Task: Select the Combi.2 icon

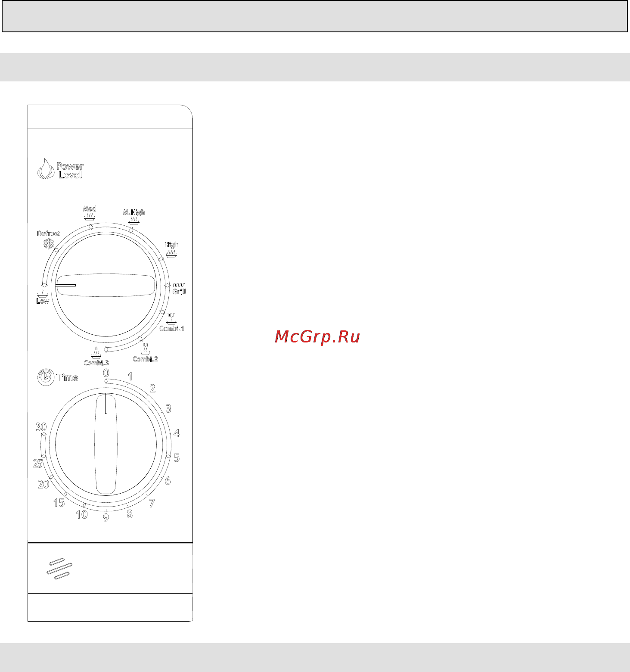Action: click(x=145, y=350)
